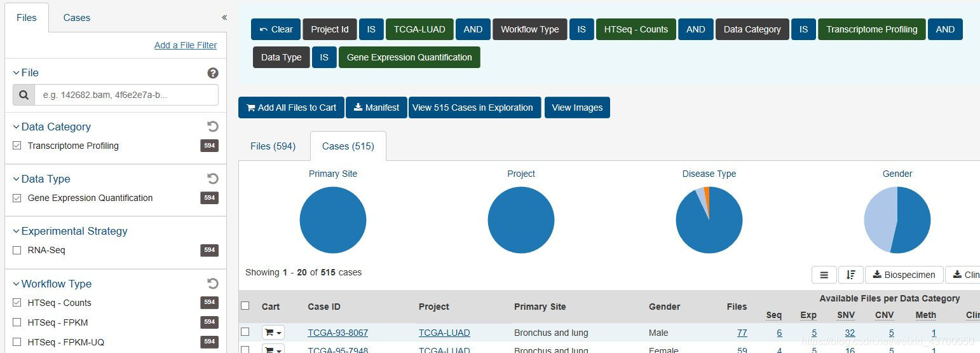This screenshot has width=980, height=353.
Task: Click the Data Type query field
Action: click(x=282, y=57)
